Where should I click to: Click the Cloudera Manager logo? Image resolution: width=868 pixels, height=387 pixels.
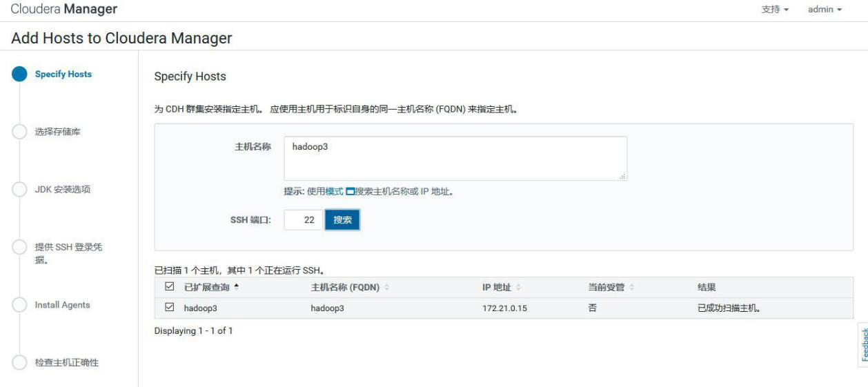tap(64, 10)
